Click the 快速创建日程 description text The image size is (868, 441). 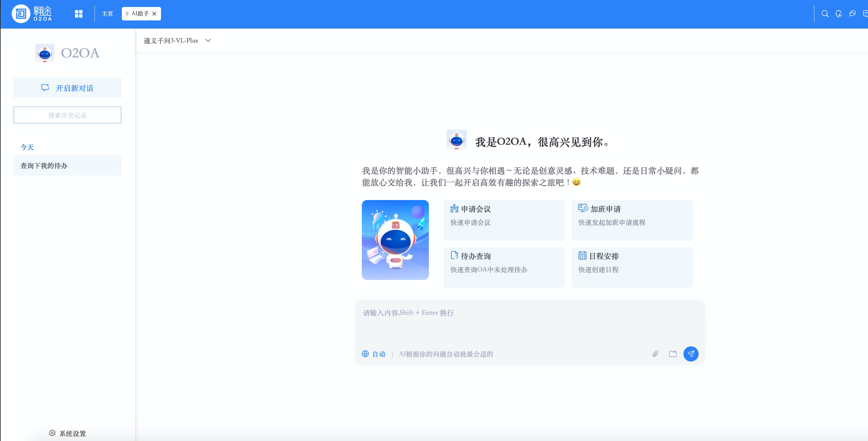[598, 270]
